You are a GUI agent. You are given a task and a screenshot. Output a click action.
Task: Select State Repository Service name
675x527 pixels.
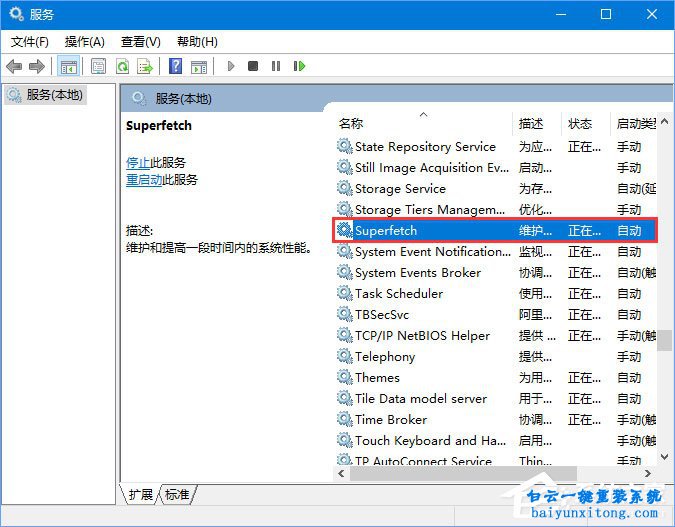click(x=425, y=147)
